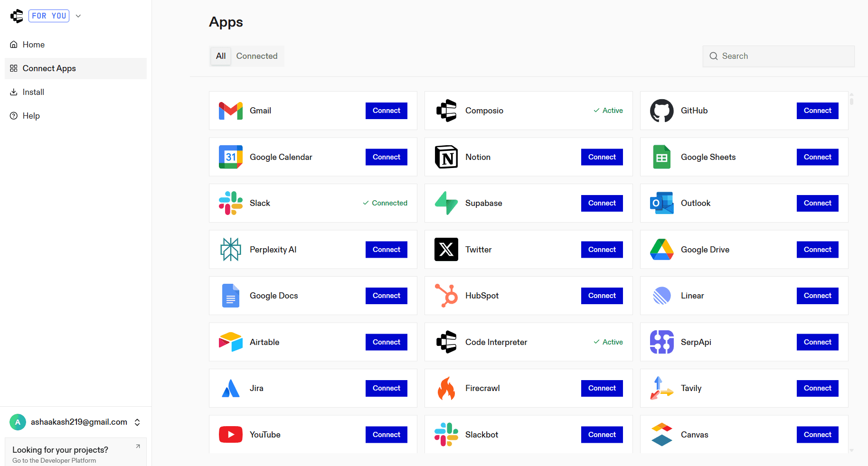Click the Composio logo in the sidebar header

point(17,16)
